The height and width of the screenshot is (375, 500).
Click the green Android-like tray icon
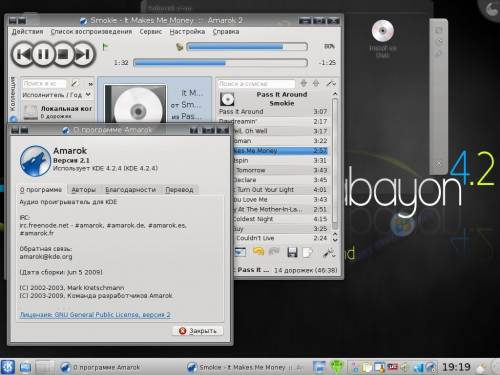click(337, 367)
